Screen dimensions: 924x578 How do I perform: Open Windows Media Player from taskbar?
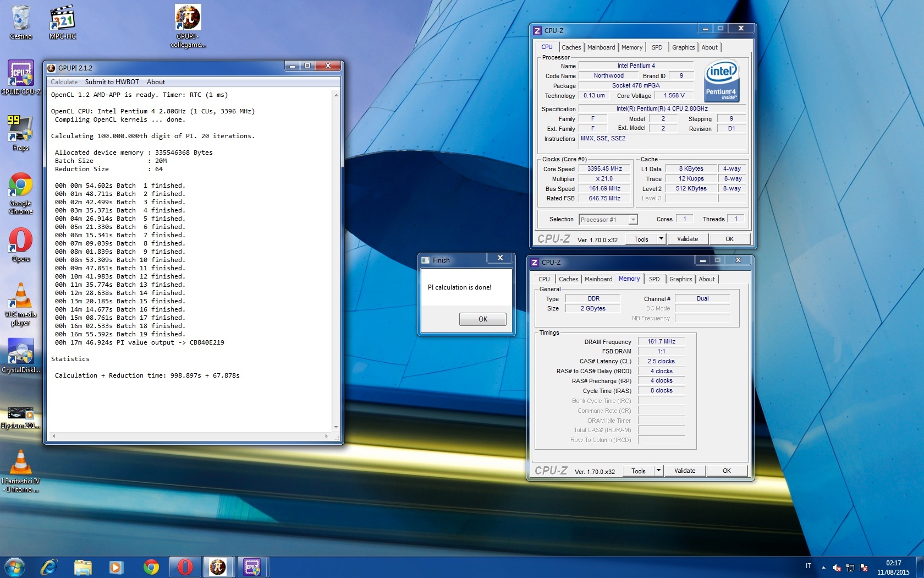click(x=116, y=567)
